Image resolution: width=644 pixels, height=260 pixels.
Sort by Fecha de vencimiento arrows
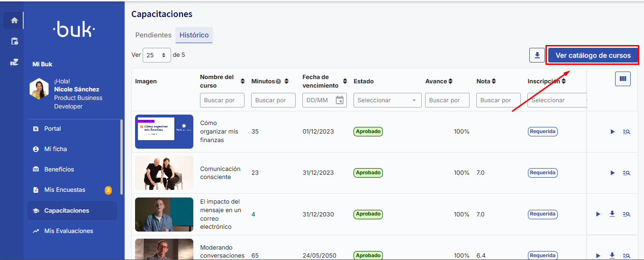tap(345, 81)
